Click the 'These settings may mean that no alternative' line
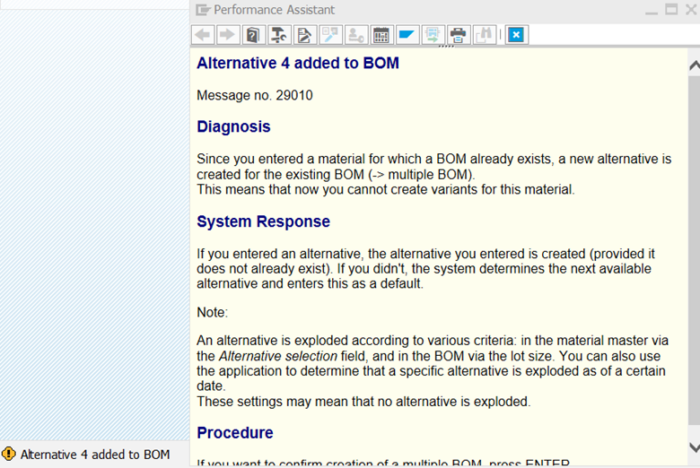Image resolution: width=700 pixels, height=468 pixels. pyautogui.click(x=363, y=401)
